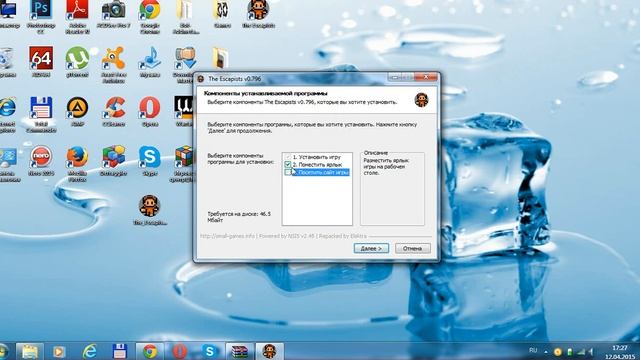Click the greyed '1. Установить игру' checkbox

pos(288,157)
